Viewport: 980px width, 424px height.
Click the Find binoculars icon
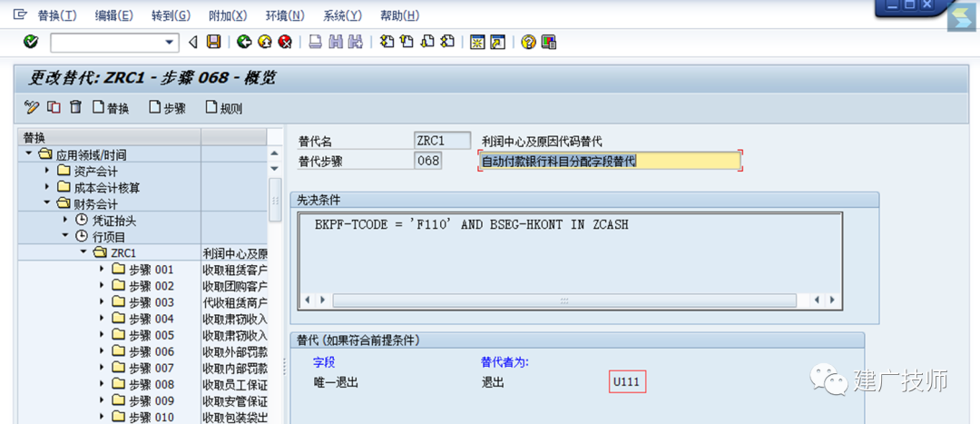pyautogui.click(x=336, y=42)
